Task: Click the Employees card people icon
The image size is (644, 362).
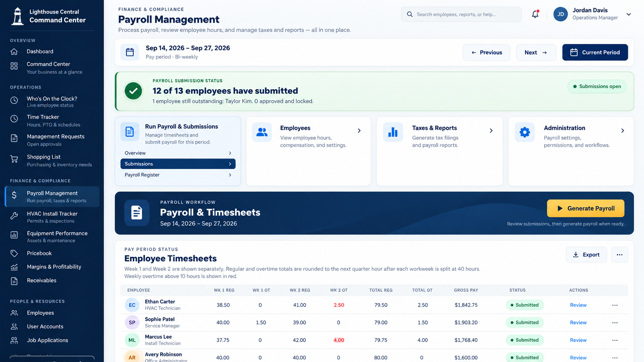Action: pos(262,132)
